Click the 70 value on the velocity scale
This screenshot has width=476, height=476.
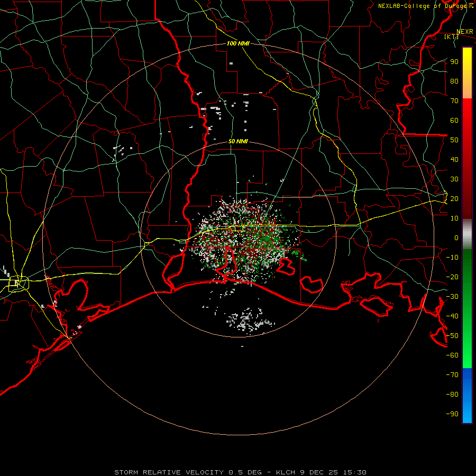click(454, 101)
